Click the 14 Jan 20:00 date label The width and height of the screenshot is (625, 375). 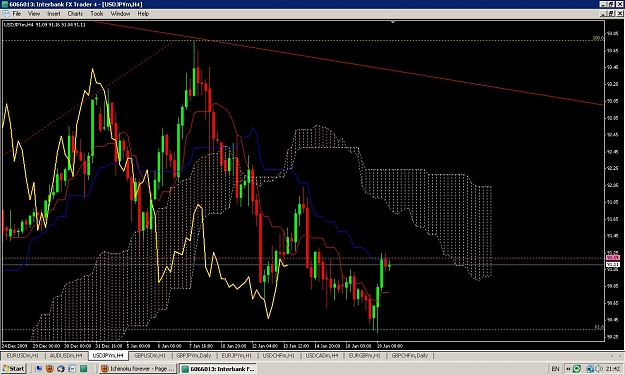(326, 346)
